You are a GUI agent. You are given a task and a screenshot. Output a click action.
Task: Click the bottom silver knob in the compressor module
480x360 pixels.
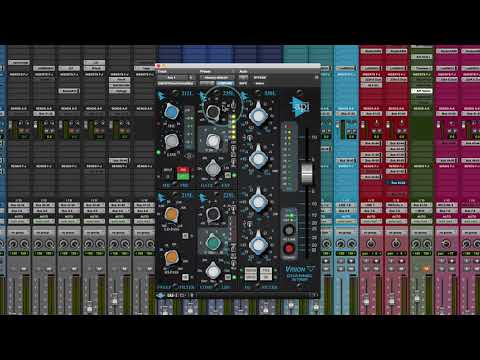coord(213,270)
